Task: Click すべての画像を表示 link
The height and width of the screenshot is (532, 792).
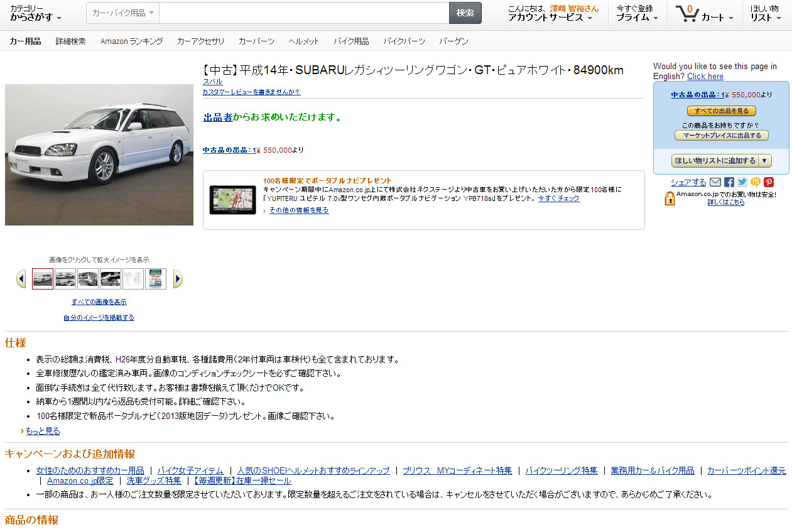Action: point(99,302)
